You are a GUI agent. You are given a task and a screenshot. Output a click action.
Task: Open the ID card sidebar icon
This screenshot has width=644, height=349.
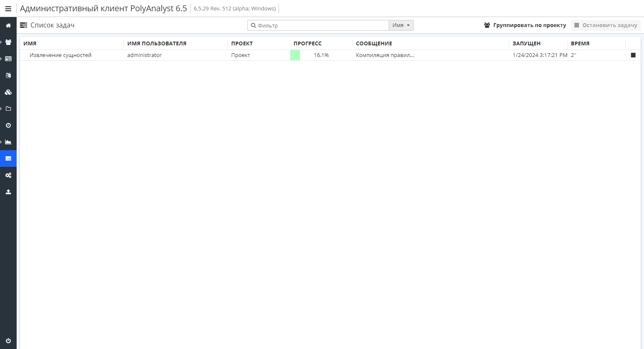[x=8, y=59]
